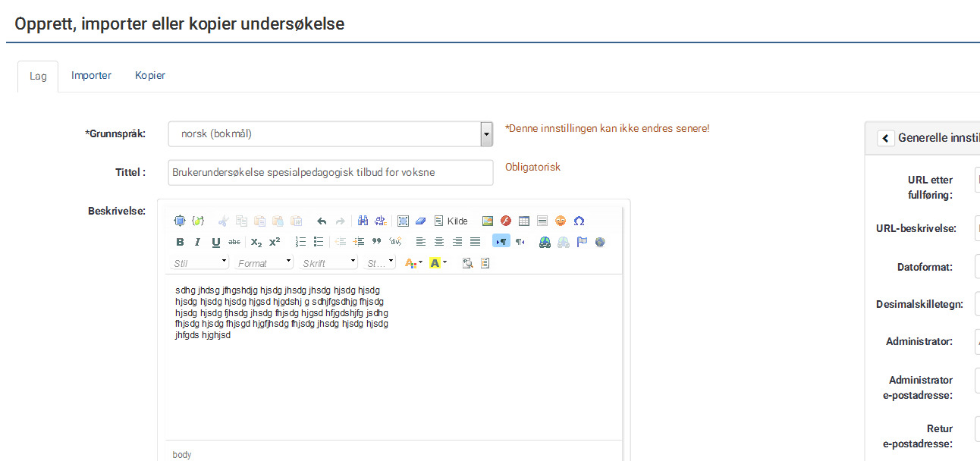Open the Stil style dropdown
The width and height of the screenshot is (980, 461).
[x=200, y=263]
